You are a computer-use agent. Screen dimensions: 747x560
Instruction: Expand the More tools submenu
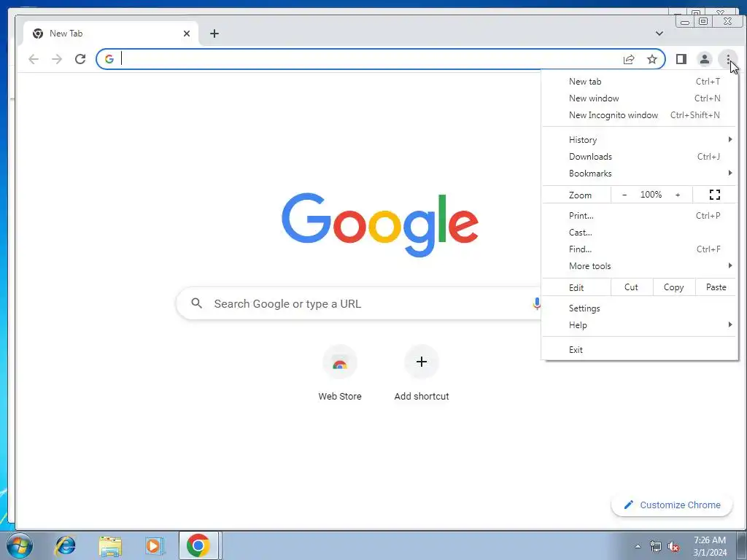pos(640,265)
